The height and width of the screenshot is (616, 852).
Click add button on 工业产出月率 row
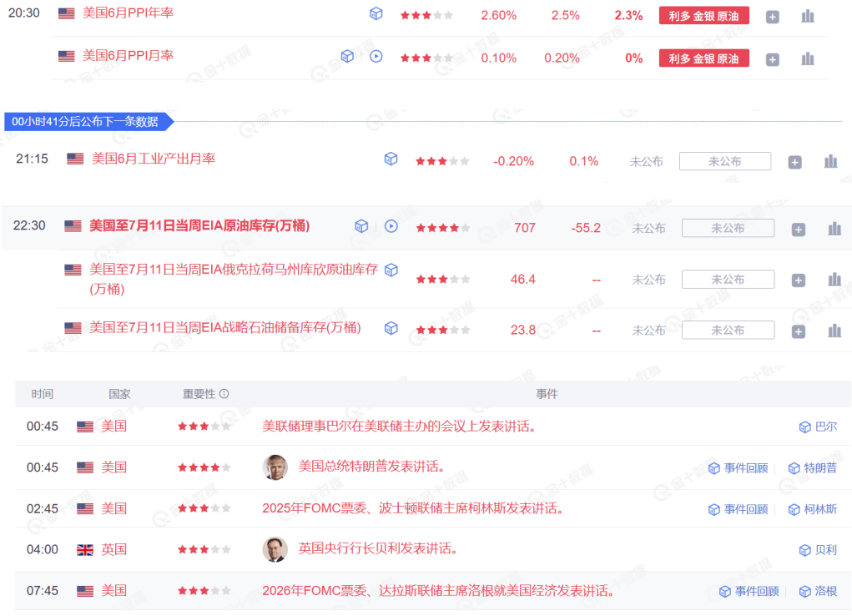(x=795, y=162)
